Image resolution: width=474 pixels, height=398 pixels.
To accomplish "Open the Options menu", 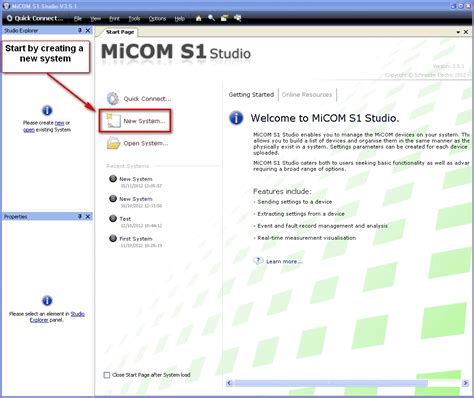I will point(157,19).
